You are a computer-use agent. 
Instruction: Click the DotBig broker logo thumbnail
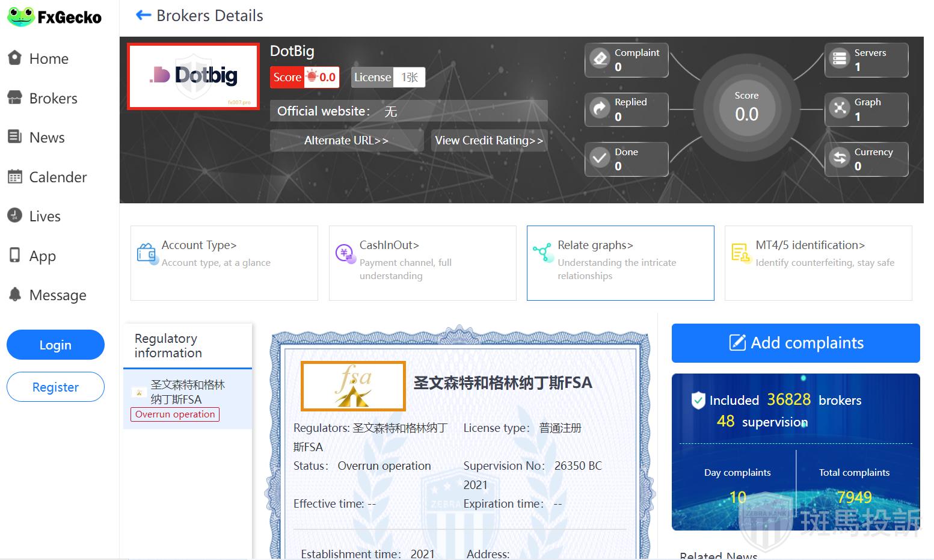pos(193,76)
